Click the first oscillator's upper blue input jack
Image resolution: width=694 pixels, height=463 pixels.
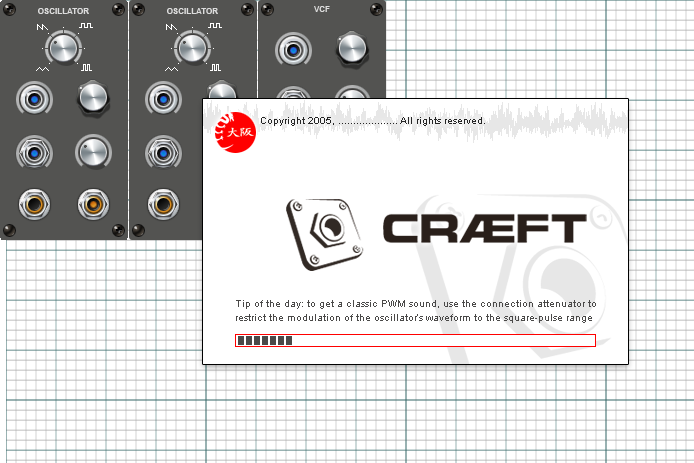(x=35, y=98)
